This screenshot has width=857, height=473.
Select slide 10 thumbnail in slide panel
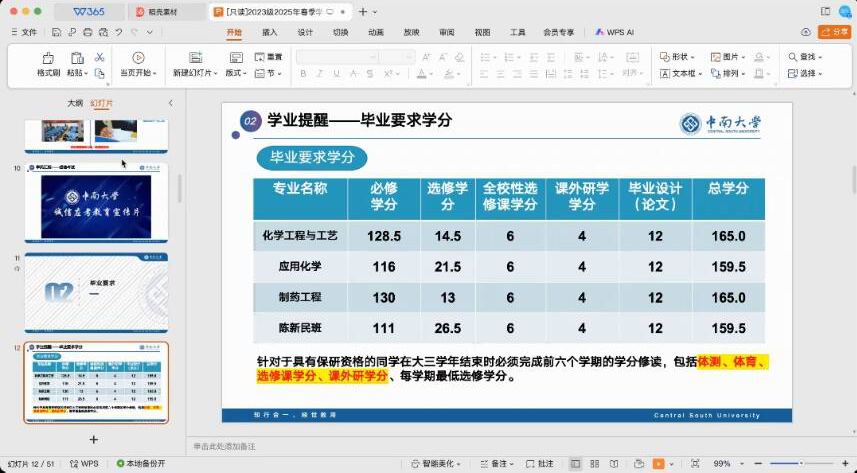pos(96,203)
